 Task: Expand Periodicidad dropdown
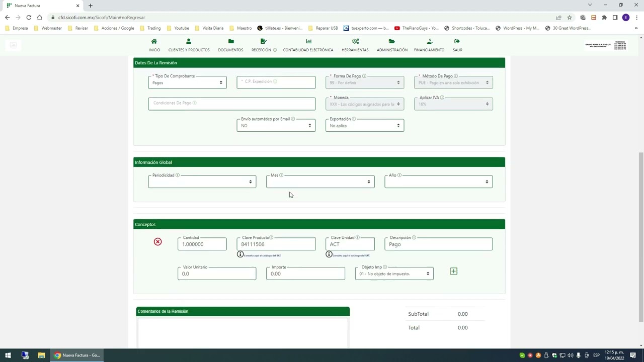coord(202,182)
